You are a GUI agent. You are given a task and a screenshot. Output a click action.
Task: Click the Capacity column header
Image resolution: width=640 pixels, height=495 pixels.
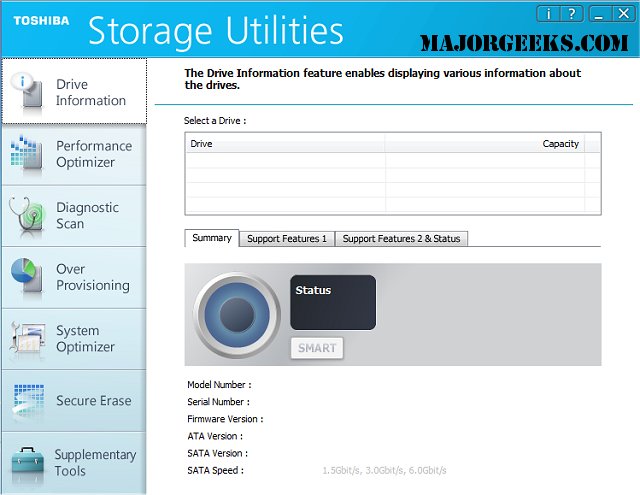[x=484, y=144]
